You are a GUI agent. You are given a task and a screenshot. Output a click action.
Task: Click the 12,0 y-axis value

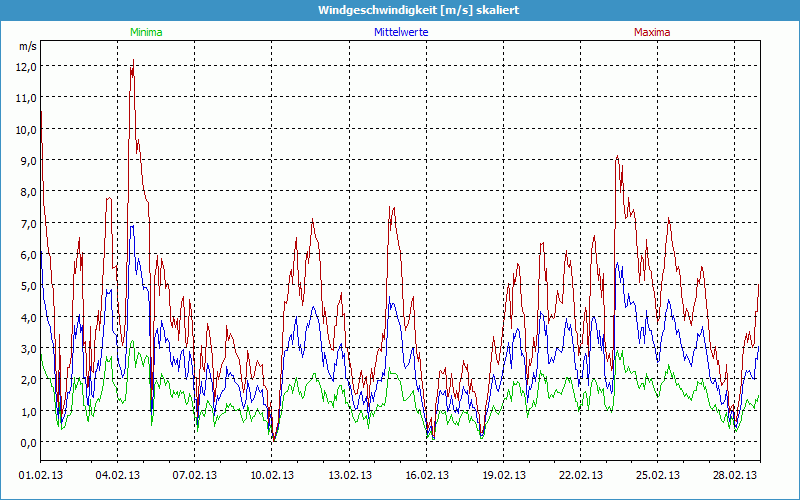[26, 66]
